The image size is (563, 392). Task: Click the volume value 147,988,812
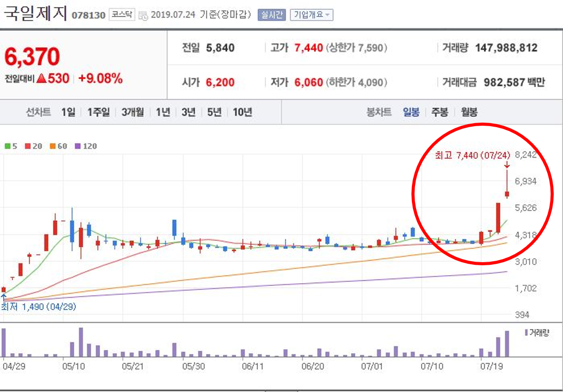pos(506,48)
